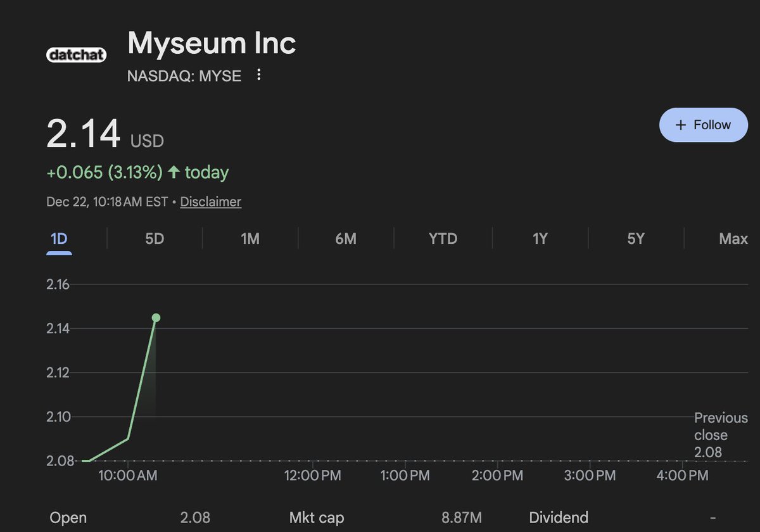Click the current price point on chart
This screenshot has height=532, width=760.
pos(156,318)
